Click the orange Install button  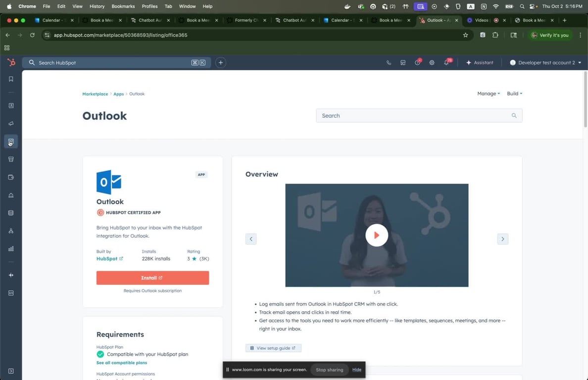point(152,278)
